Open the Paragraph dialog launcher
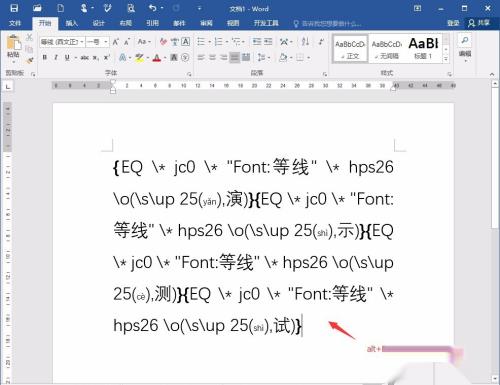This screenshot has height=385, width=500. pyautogui.click(x=325, y=74)
